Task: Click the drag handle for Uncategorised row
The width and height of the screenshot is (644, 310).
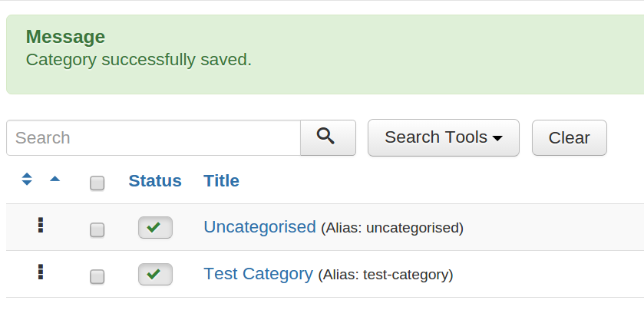Action: pyautogui.click(x=41, y=226)
